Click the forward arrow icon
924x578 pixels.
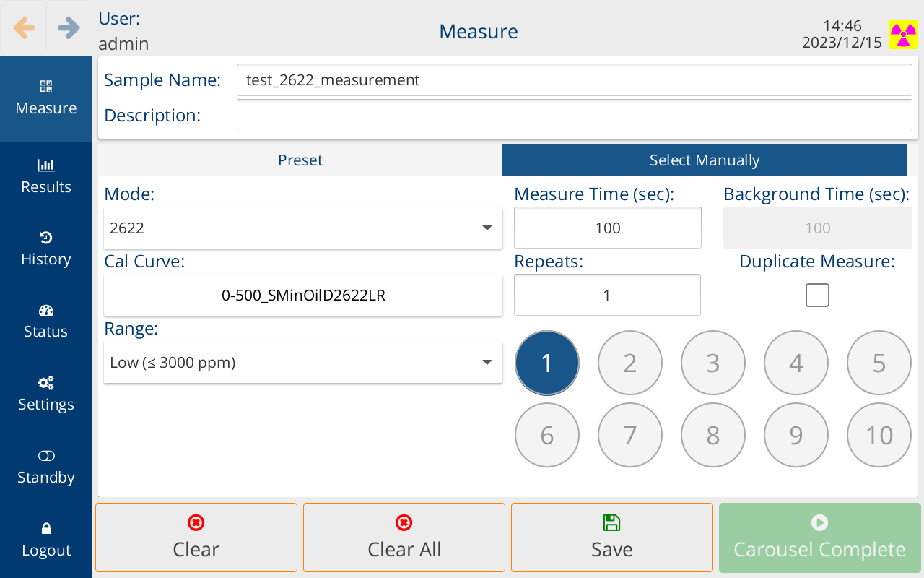69,28
